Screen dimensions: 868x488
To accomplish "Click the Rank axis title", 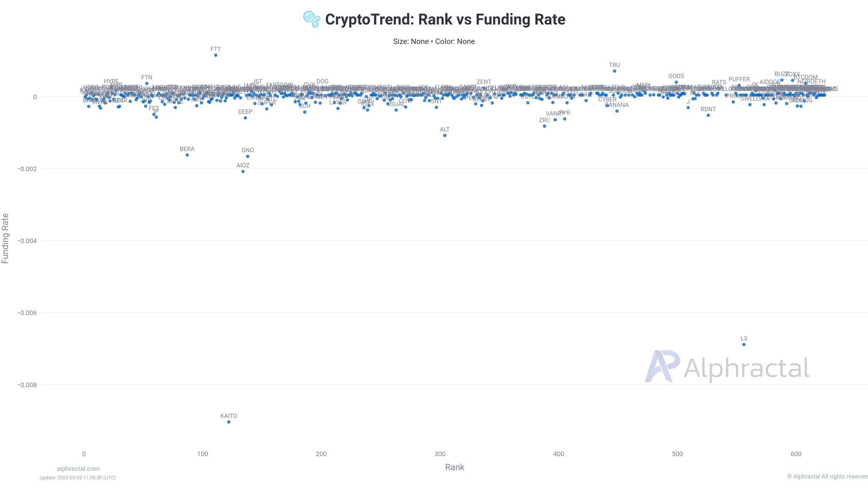I will [455, 467].
